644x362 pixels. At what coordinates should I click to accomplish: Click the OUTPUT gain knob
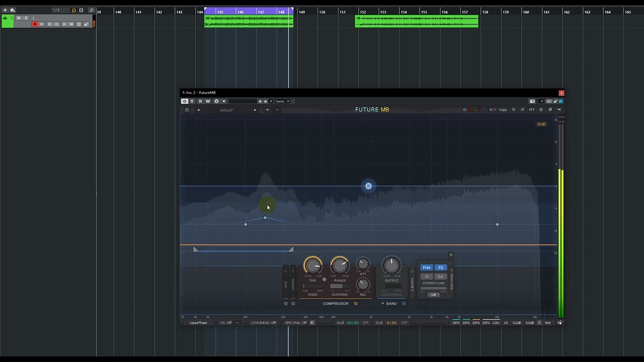click(x=391, y=265)
